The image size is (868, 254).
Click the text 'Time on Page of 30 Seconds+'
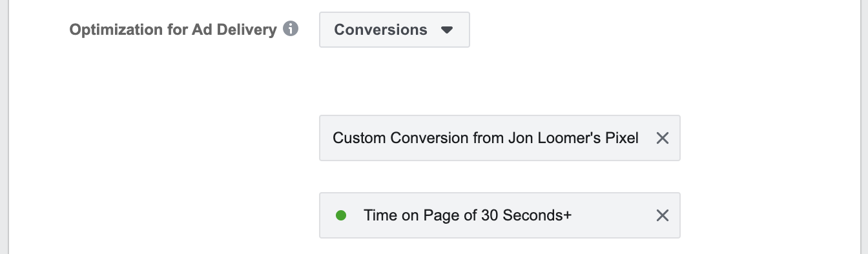tap(468, 215)
